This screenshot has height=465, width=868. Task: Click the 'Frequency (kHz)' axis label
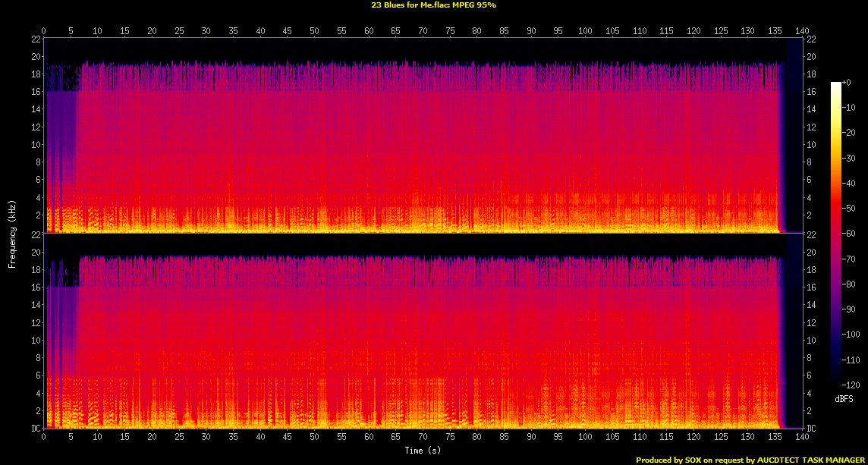pos(12,231)
